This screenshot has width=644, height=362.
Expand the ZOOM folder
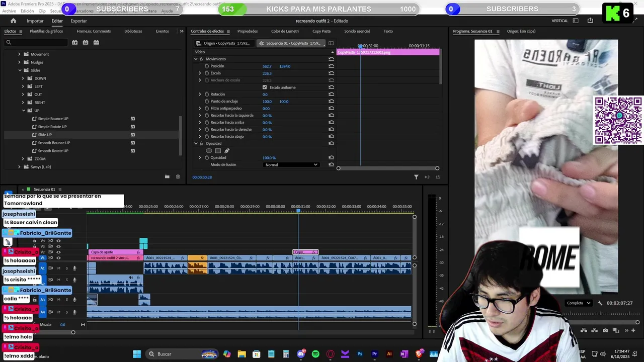point(23,159)
